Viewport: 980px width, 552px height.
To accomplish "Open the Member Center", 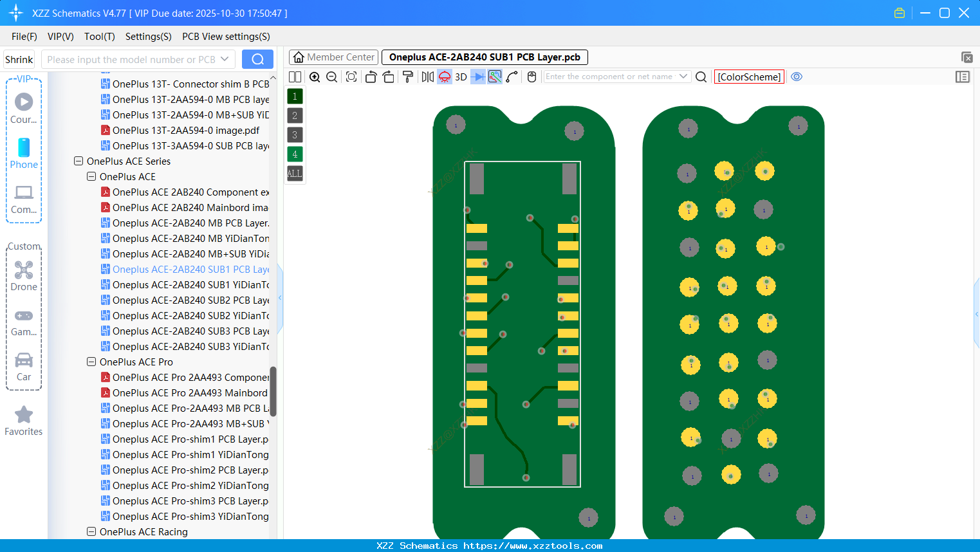I will 333,57.
